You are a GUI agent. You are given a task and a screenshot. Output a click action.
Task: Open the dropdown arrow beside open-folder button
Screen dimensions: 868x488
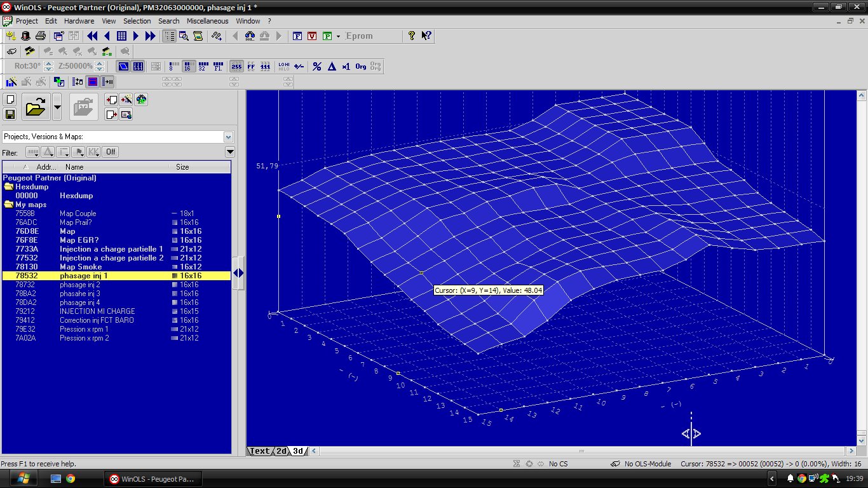point(57,107)
